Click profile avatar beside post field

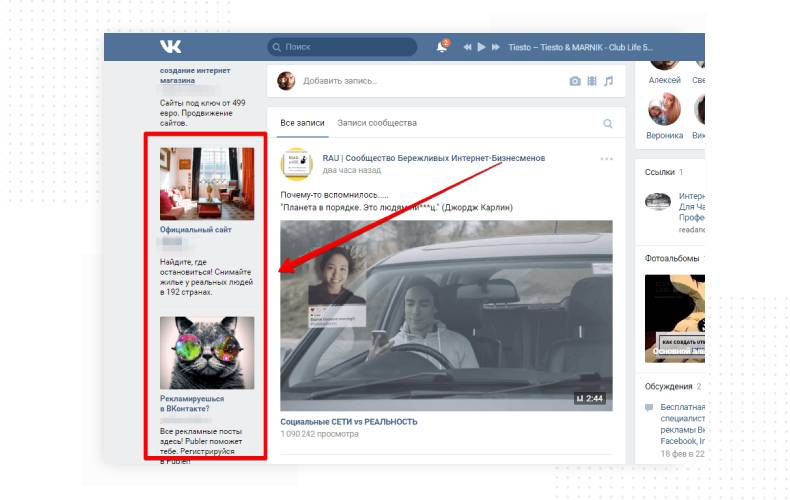286,81
